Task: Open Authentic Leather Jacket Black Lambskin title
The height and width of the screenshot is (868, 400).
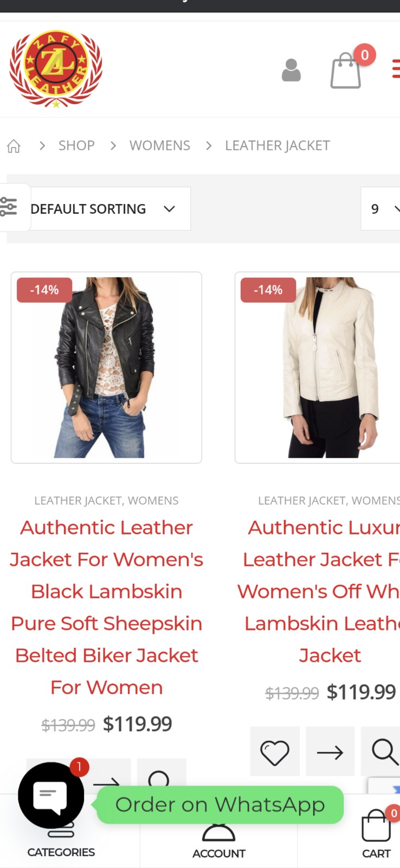Action: 106,608
